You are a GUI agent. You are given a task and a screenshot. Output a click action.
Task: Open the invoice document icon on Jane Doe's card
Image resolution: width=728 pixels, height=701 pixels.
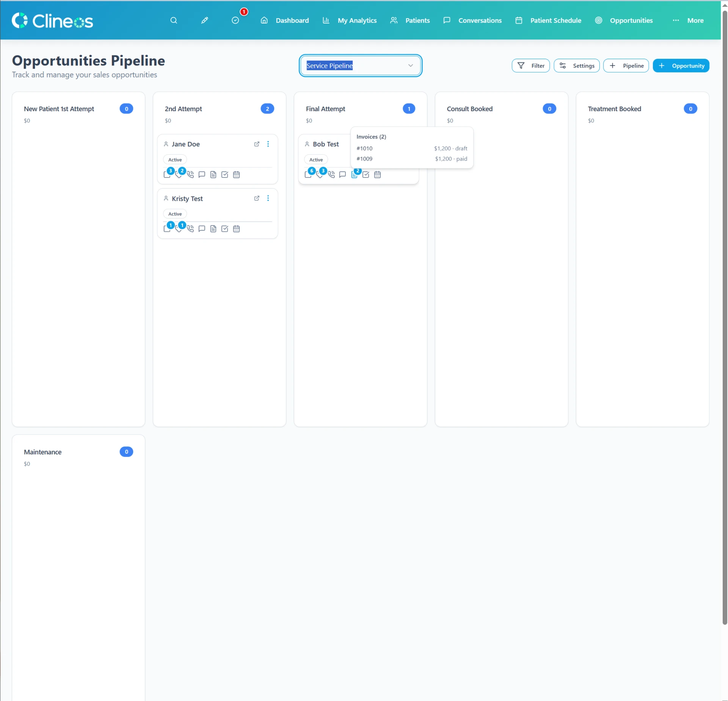tap(213, 175)
